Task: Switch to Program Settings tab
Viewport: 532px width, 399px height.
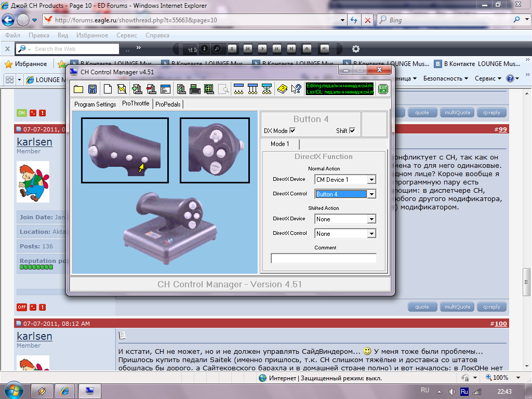Action: [95, 104]
